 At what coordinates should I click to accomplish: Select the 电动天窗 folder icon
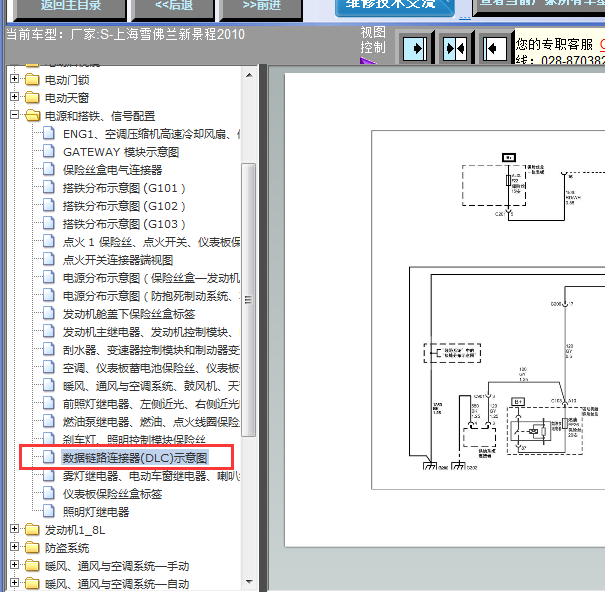tap(32, 97)
